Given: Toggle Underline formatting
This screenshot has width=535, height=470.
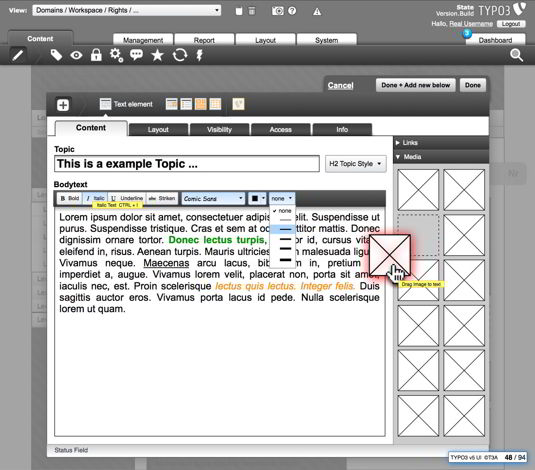Looking at the screenshot, I should (127, 198).
